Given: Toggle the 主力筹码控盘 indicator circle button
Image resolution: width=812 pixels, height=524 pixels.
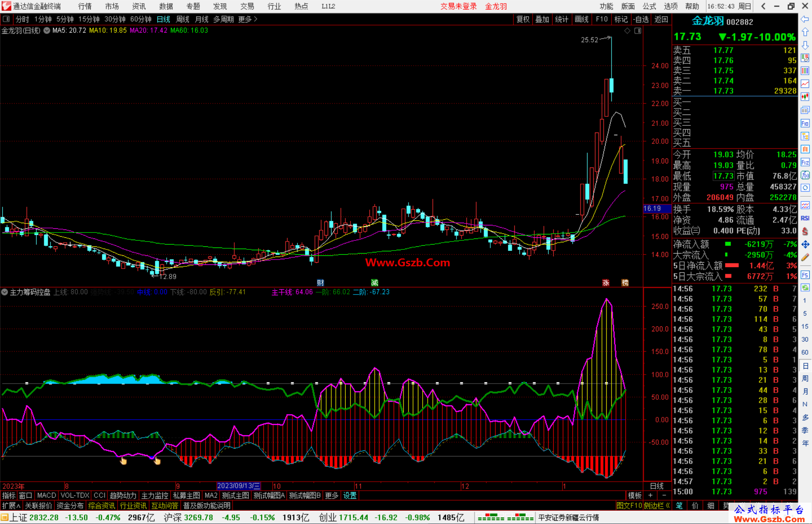Looking at the screenshot, I should click(5, 292).
